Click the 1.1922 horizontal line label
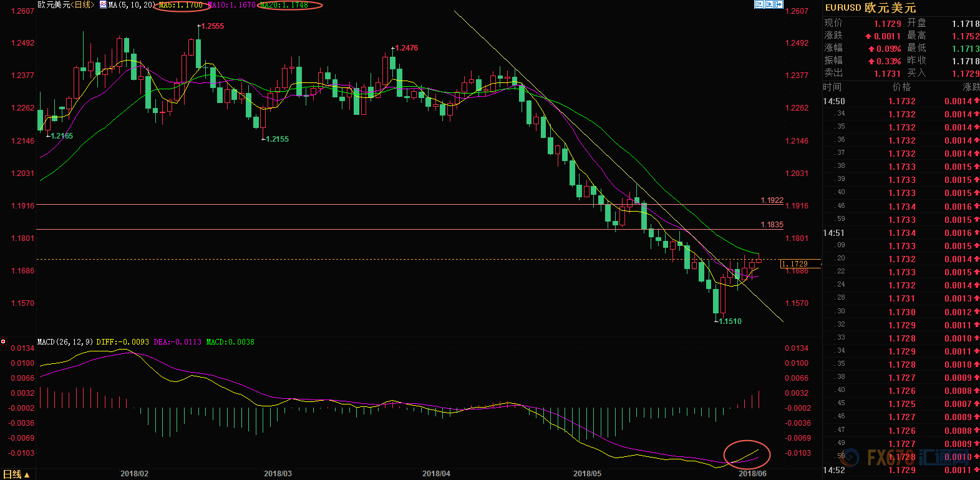The width and height of the screenshot is (980, 480). point(772,200)
